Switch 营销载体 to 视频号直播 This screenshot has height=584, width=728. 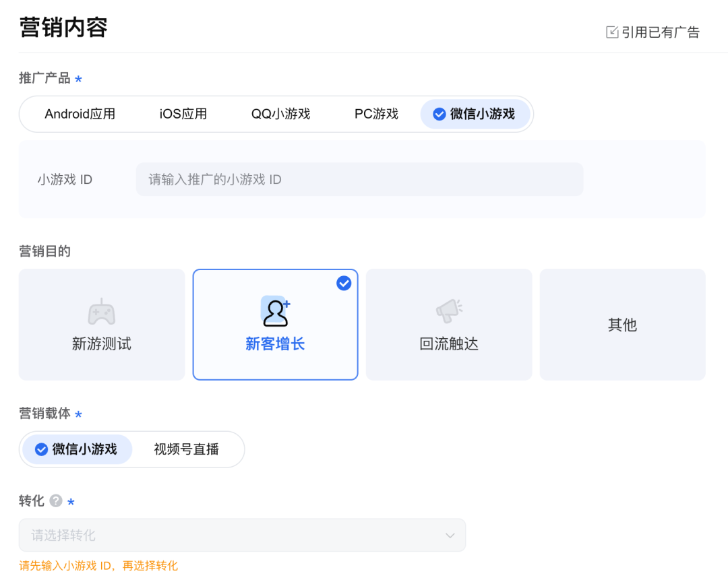coord(186,449)
